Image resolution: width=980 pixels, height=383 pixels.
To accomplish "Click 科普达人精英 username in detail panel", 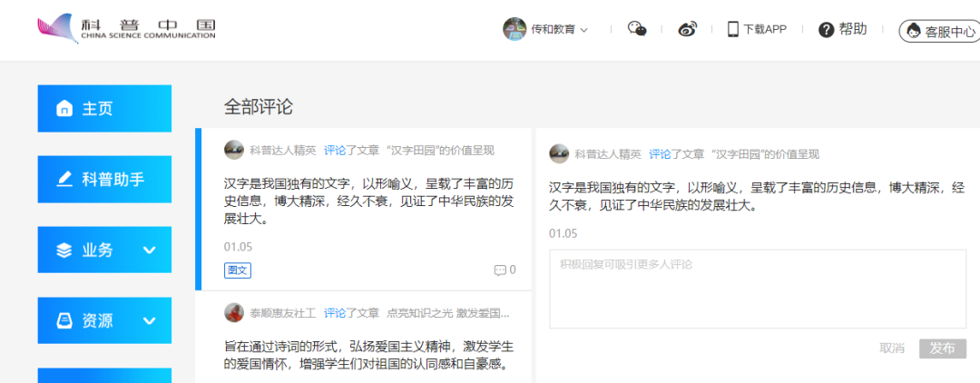I will (x=608, y=154).
